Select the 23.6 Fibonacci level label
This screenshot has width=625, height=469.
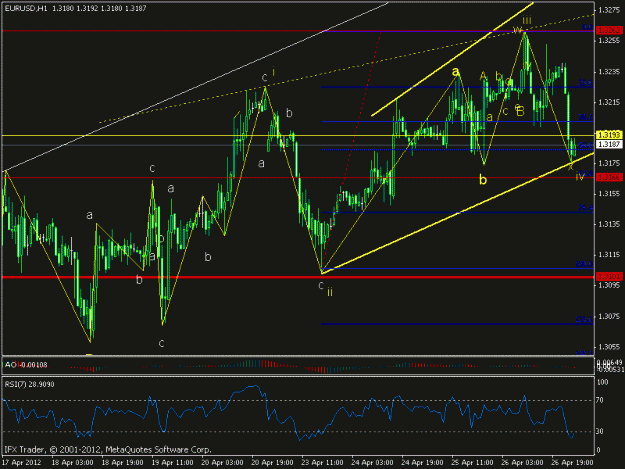(x=586, y=83)
